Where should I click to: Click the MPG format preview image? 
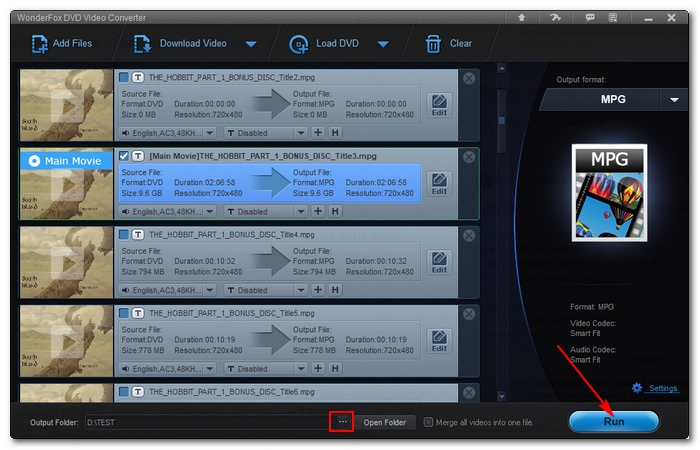point(609,192)
